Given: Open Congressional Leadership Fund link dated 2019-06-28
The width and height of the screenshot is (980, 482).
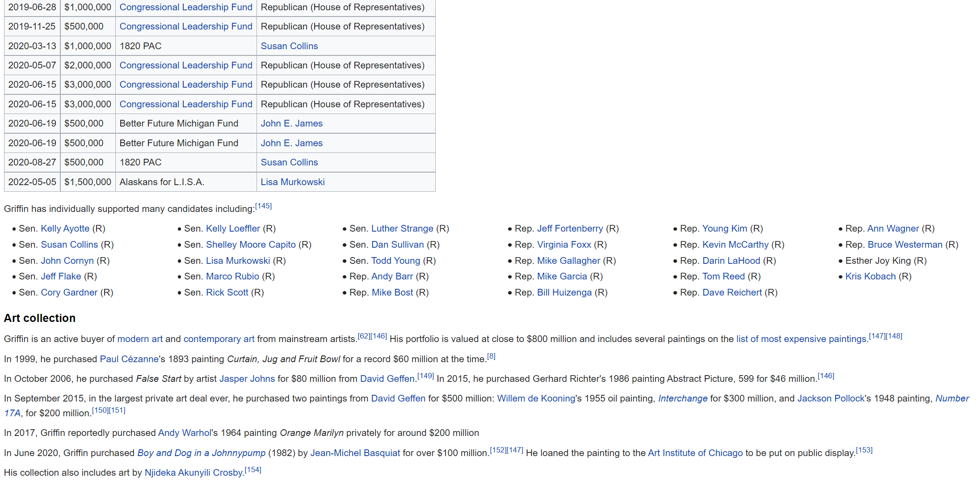Looking at the screenshot, I should 186,7.
